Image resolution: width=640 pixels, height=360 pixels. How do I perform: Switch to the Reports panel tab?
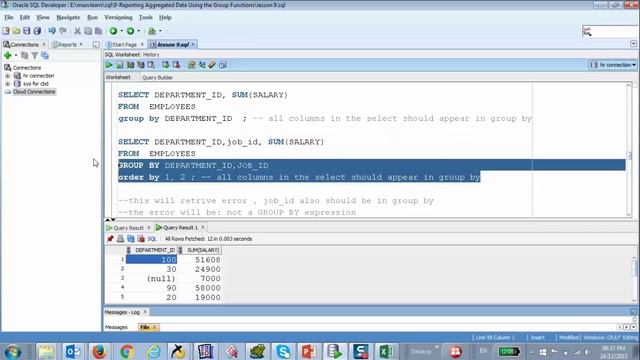pyautogui.click(x=67, y=44)
